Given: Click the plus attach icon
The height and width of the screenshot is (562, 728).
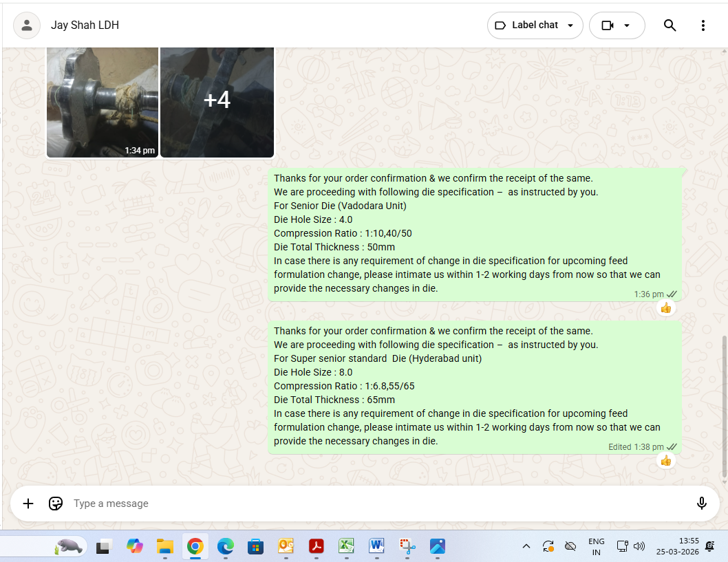Looking at the screenshot, I should point(28,504).
